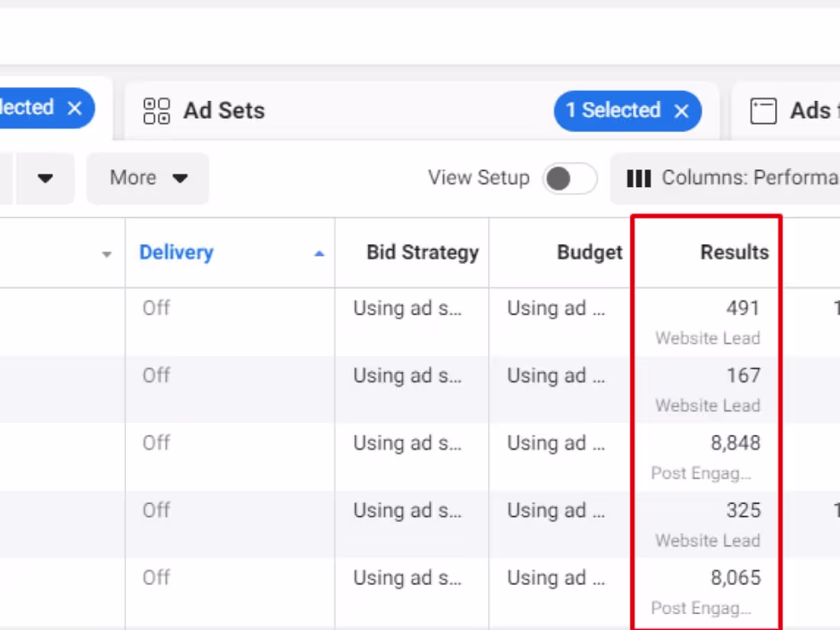Open the More dropdown menu
Viewport: 840px width, 630px height.
coord(147,177)
